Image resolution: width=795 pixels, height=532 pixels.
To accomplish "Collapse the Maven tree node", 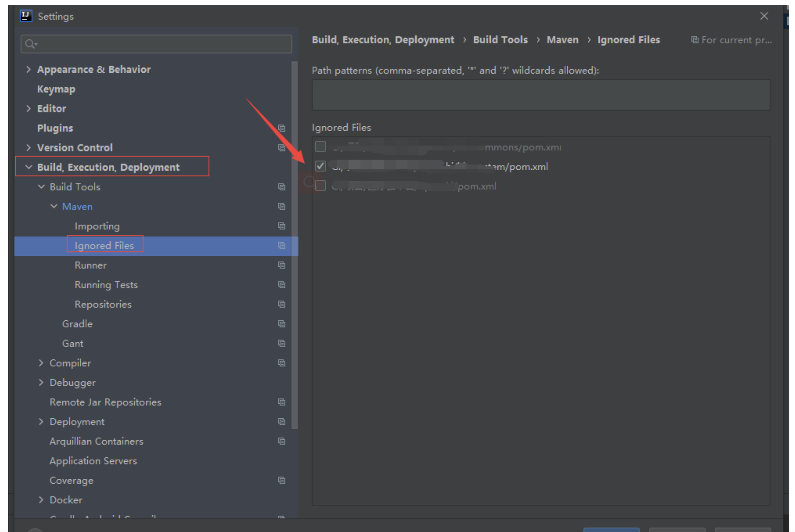I will point(54,206).
